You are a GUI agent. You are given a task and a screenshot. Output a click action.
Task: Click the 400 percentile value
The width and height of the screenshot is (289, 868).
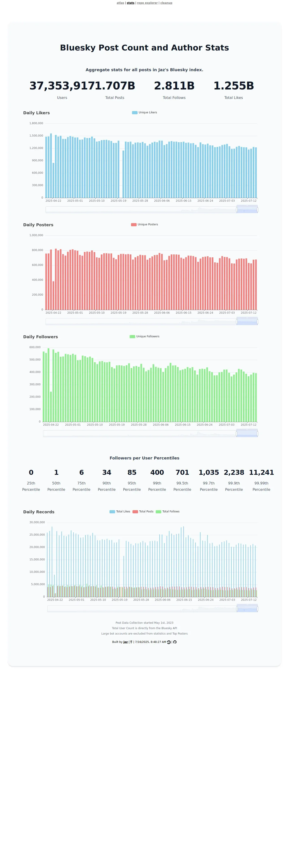pyautogui.click(x=157, y=472)
